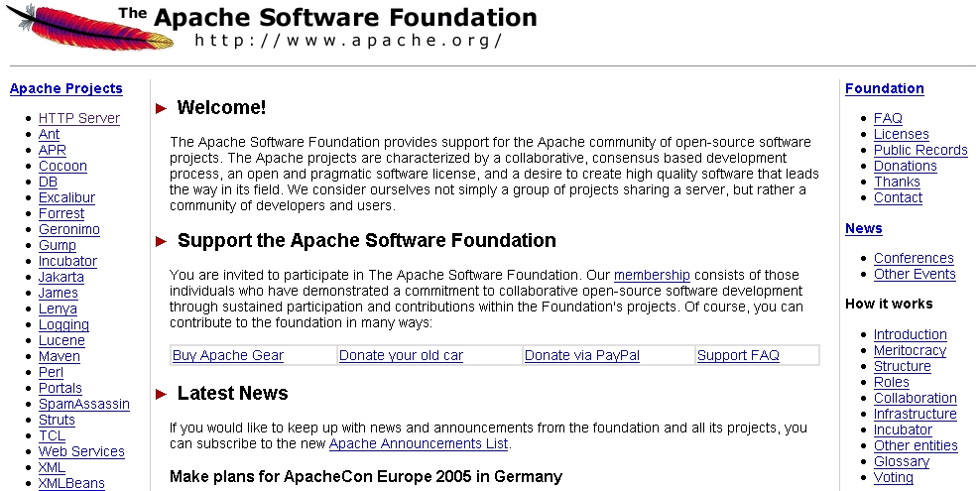
Task: View the Conferences link
Action: click(x=914, y=258)
